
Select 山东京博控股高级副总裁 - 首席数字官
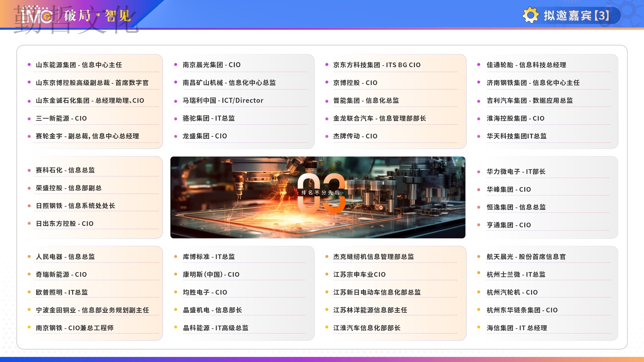(x=92, y=83)
